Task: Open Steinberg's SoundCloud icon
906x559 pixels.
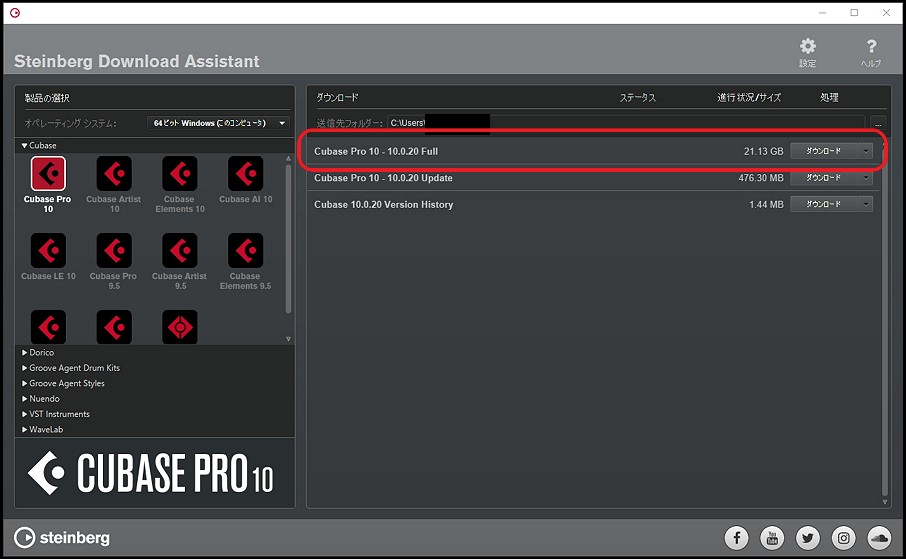Action: click(x=879, y=538)
